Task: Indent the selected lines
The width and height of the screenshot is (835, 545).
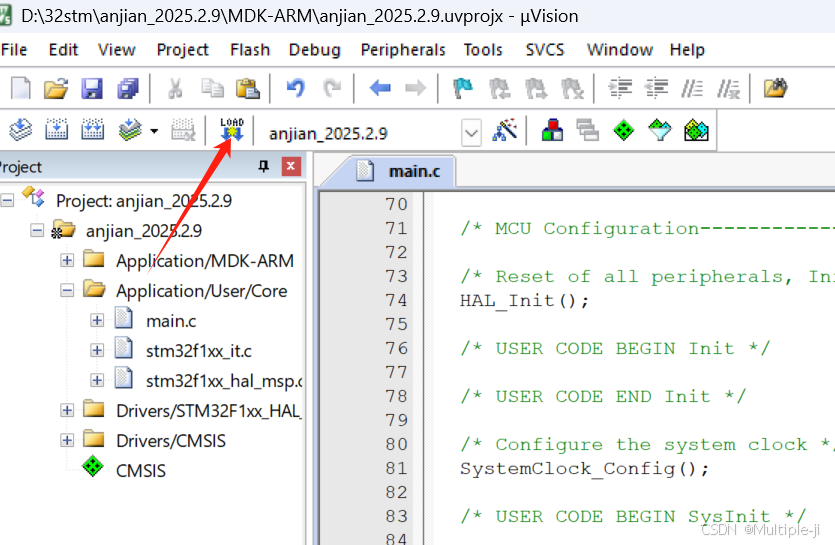Action: pyautogui.click(x=620, y=88)
